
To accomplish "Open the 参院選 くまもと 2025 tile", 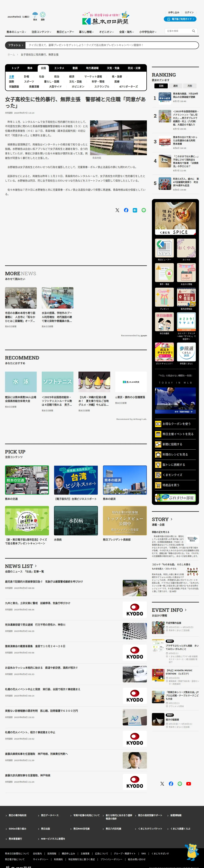I will click(x=186, y=352).
